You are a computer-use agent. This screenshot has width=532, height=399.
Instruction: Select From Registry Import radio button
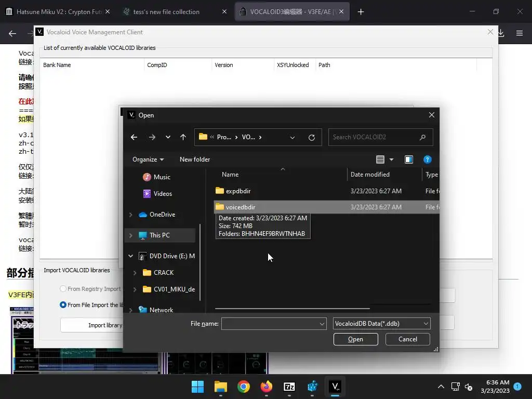[63, 289]
